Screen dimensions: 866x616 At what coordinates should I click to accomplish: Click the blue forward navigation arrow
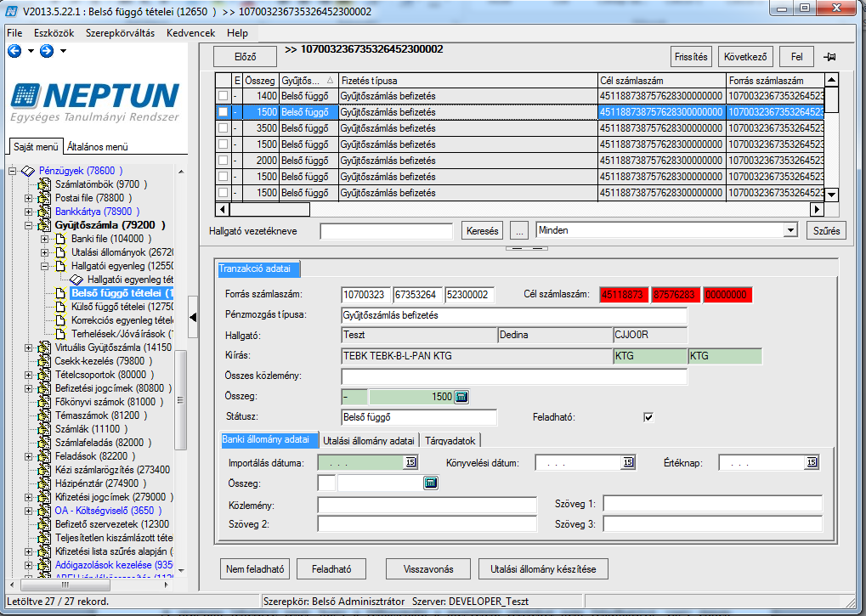[x=47, y=51]
